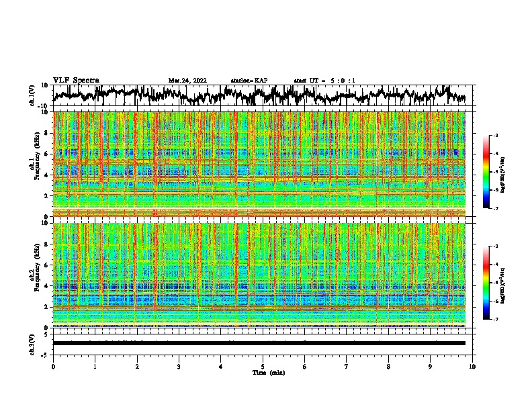This screenshot has width=532, height=411.
Task: Click the time axis tick label "3"
Action: coord(179,367)
